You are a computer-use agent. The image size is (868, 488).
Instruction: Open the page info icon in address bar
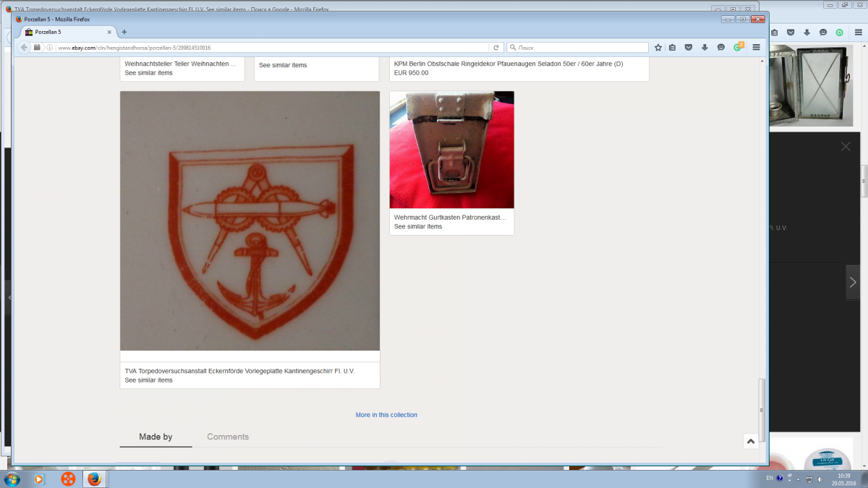(50, 48)
